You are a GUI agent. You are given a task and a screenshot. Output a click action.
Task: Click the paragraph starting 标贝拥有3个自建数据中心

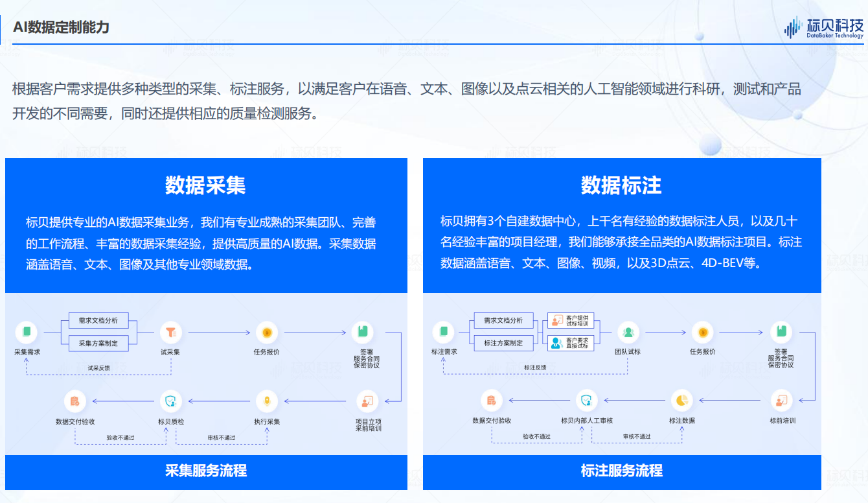[x=621, y=242]
